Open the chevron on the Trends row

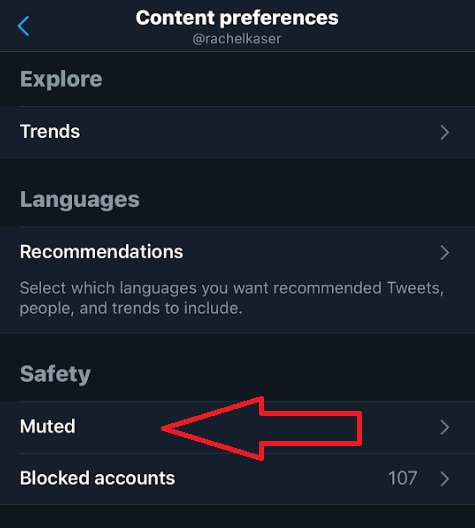(x=445, y=132)
